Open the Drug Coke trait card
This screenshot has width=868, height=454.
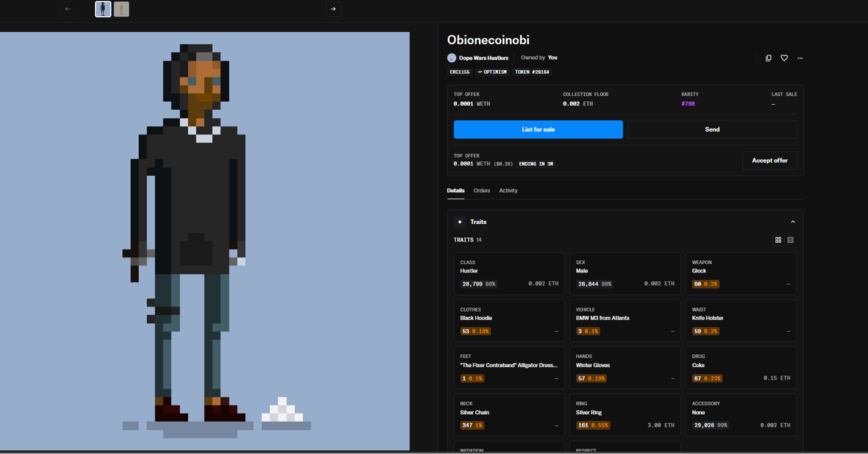(741, 369)
